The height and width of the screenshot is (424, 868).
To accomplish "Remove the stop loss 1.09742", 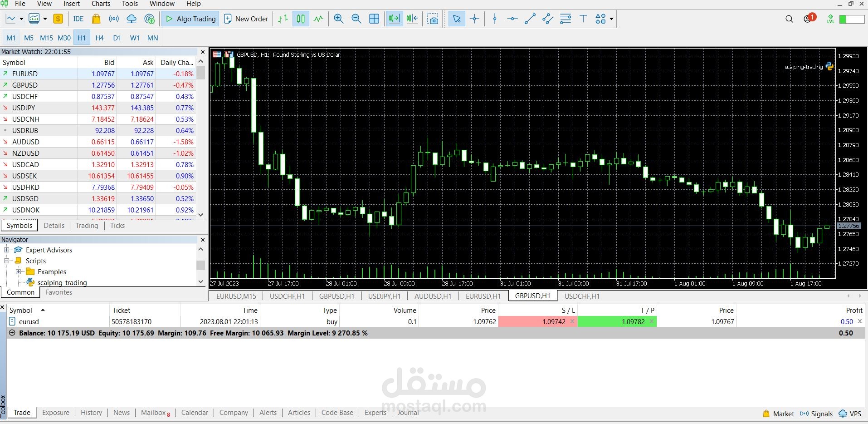I will pyautogui.click(x=572, y=322).
